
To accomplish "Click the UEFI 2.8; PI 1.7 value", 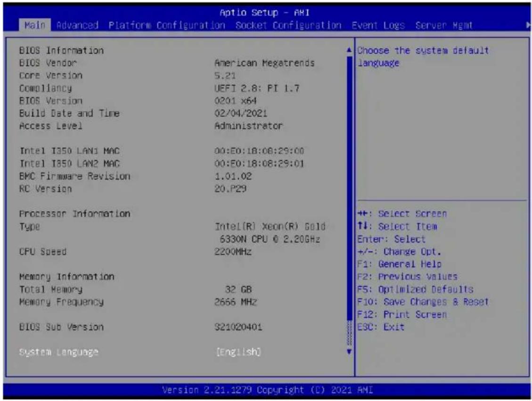I will 257,88.
